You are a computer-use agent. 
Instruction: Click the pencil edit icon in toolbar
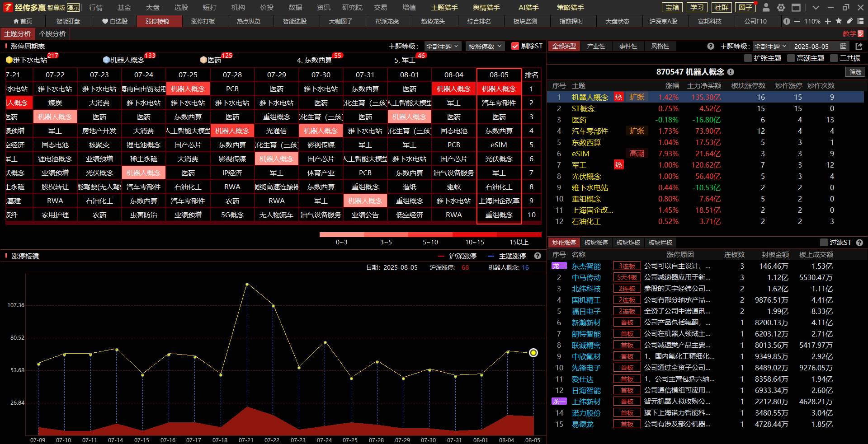(850, 21)
